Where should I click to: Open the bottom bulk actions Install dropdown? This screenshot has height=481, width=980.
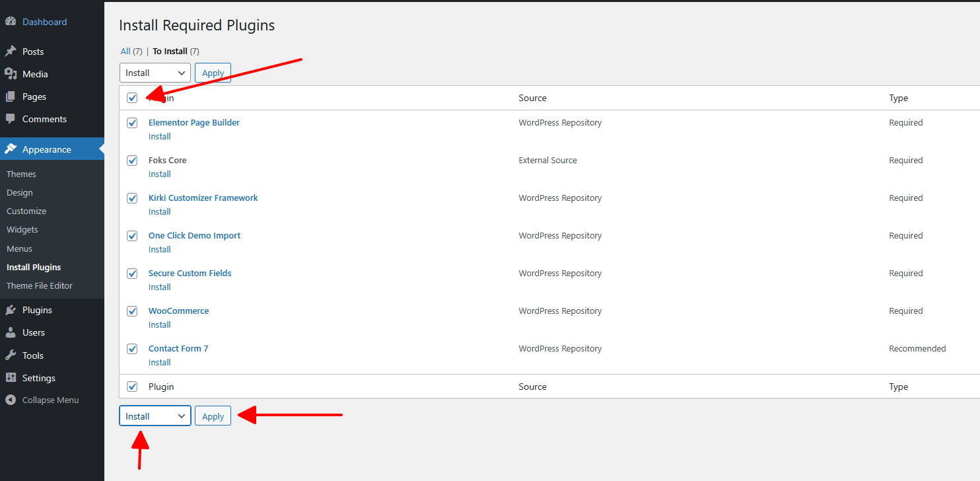155,416
